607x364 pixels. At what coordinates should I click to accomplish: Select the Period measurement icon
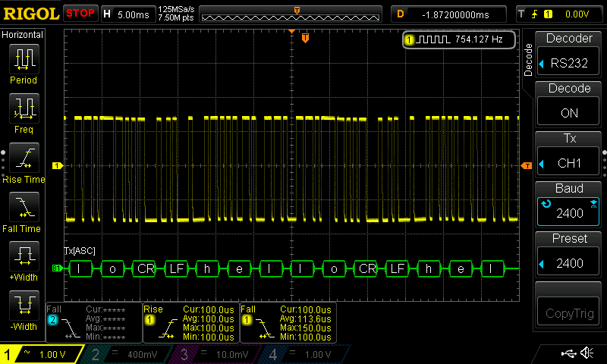pos(24,59)
